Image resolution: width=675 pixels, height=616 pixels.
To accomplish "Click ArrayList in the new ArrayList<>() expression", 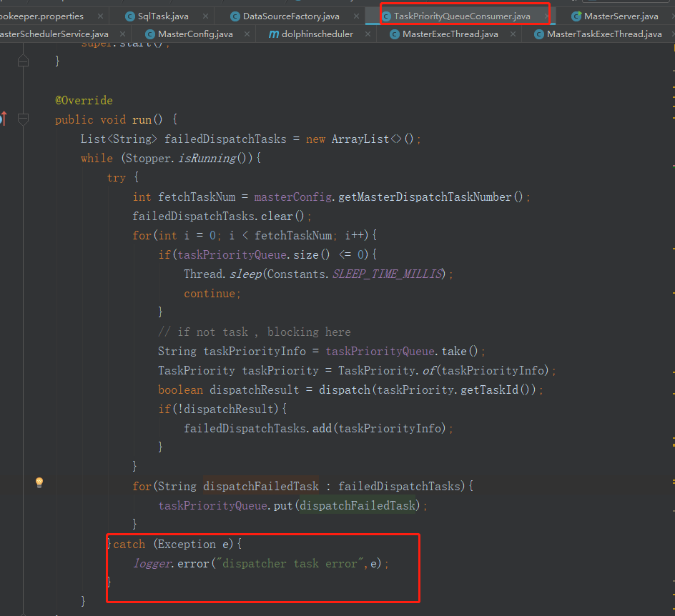I will 360,139.
